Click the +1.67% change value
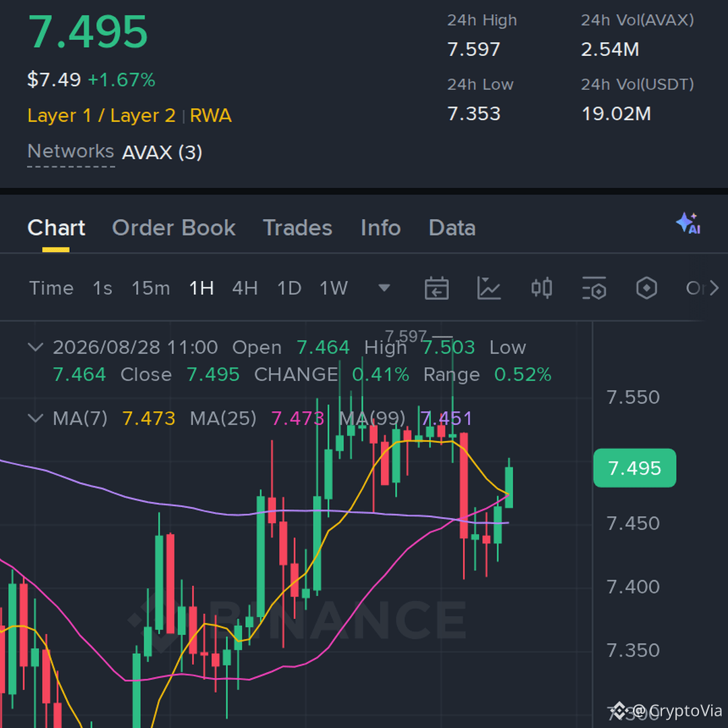This screenshot has height=728, width=728. point(121,80)
